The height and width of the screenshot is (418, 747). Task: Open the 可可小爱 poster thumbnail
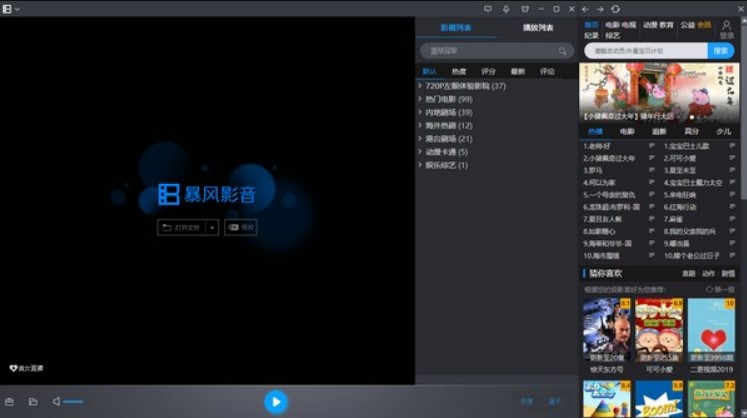pyautogui.click(x=659, y=330)
